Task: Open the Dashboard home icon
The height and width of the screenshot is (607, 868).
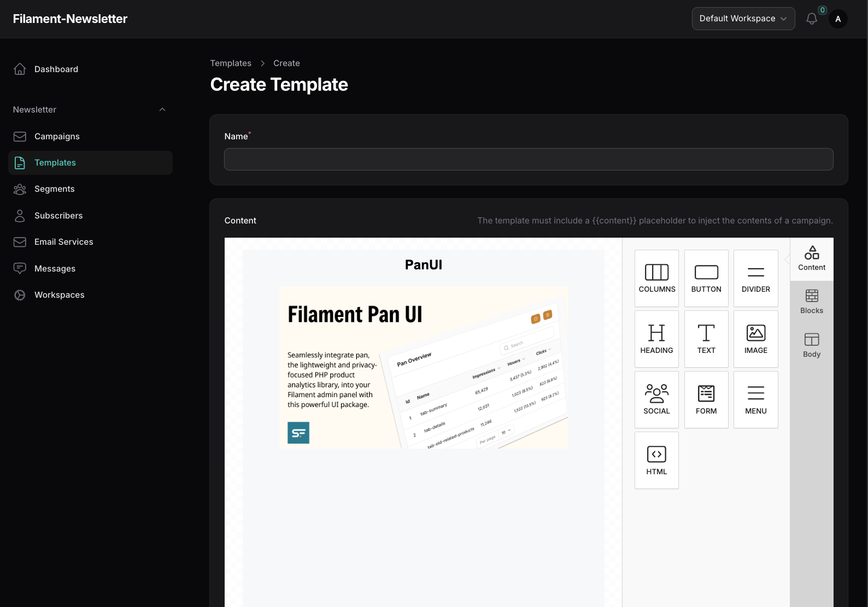Action: [x=20, y=69]
